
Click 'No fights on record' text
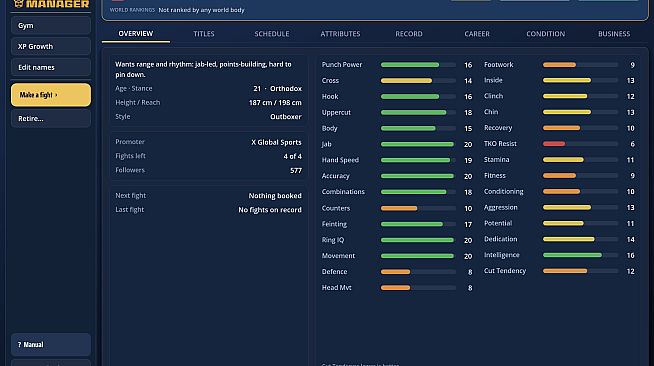tap(270, 210)
